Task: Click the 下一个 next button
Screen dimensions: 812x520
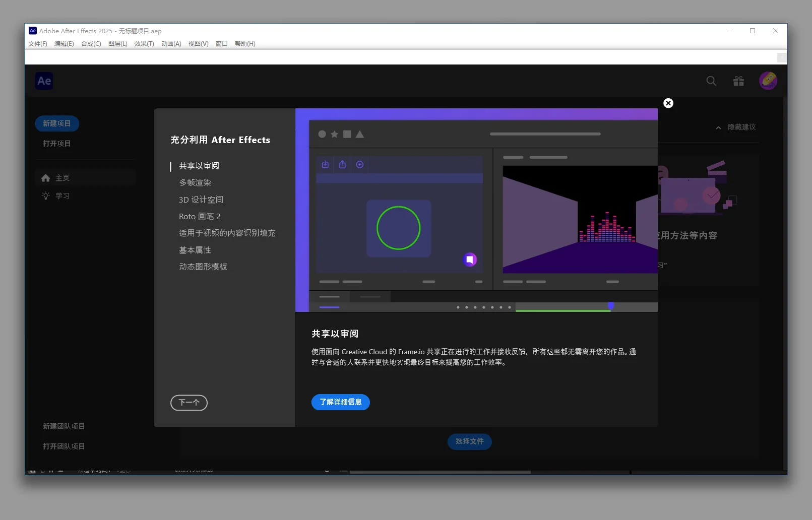Action: point(189,403)
